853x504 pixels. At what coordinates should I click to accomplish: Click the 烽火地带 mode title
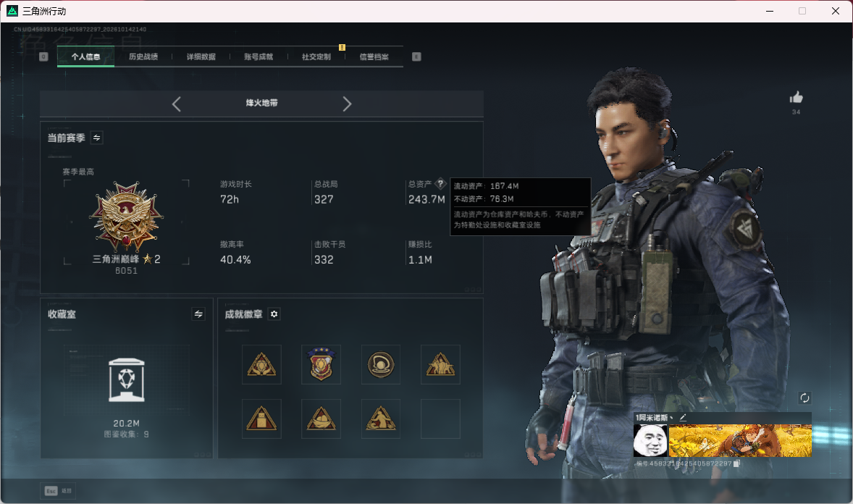coord(261,103)
